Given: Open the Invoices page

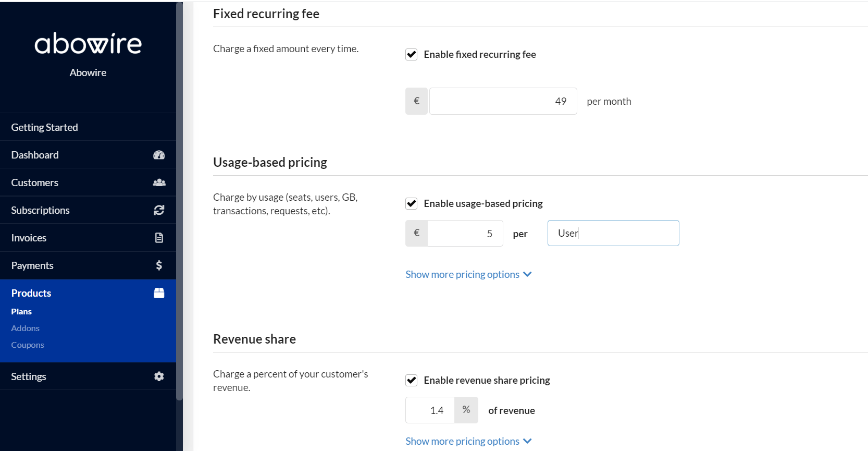Looking at the screenshot, I should click(88, 238).
